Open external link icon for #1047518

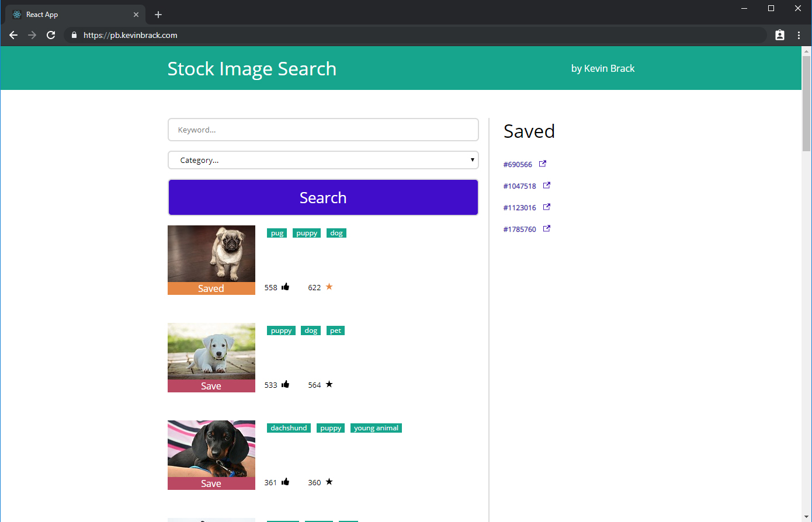(x=547, y=186)
